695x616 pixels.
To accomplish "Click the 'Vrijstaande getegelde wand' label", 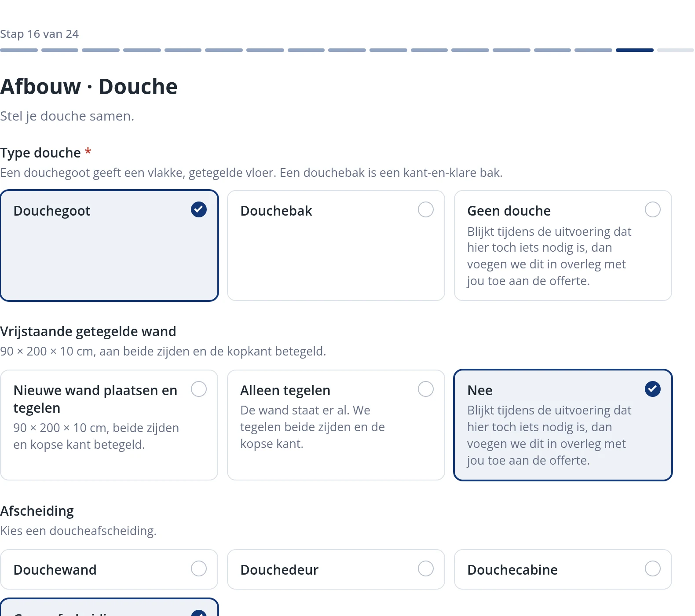I will pos(88,331).
